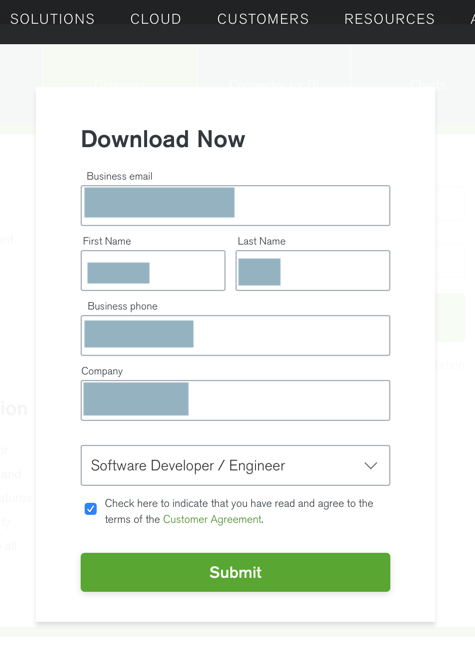This screenshot has width=475, height=652.
Task: Open the Customer Agreement link
Action: [x=212, y=519]
